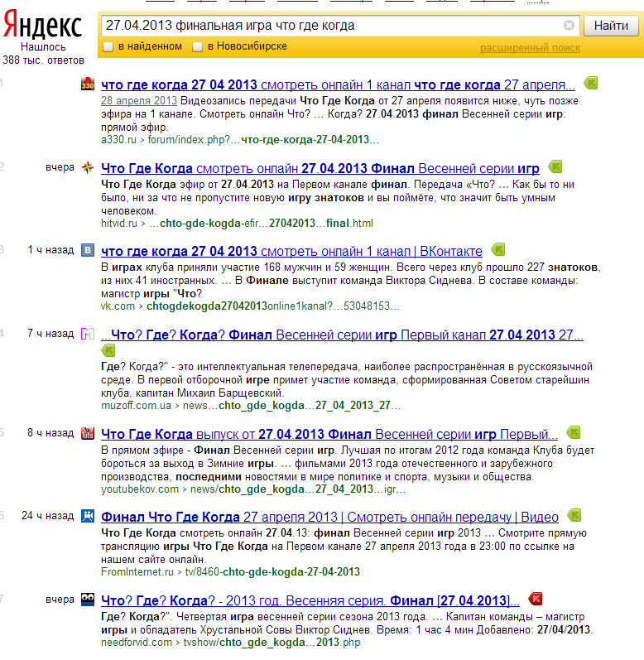Click the Яндекс logo
The height and width of the screenshot is (660, 644).
42,26
